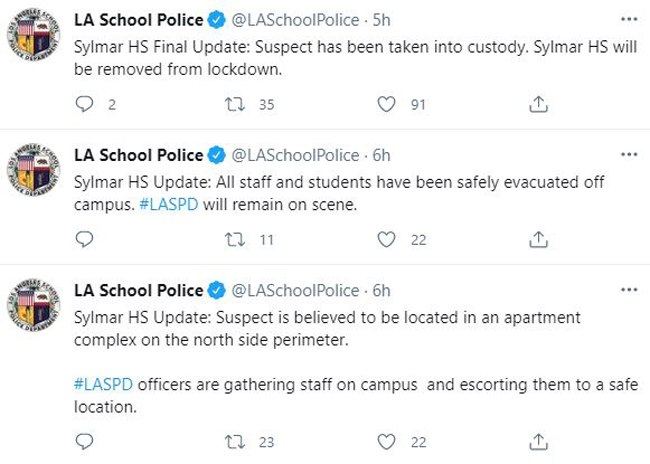The image size is (650, 464).
Task: Reply to the Sylmar HS Final Update tweet
Action: pos(85,104)
